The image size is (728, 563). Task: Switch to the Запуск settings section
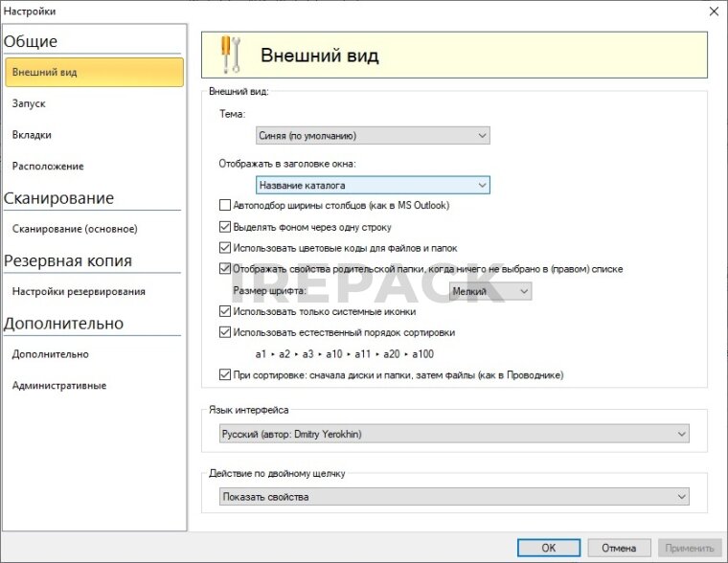[x=29, y=103]
